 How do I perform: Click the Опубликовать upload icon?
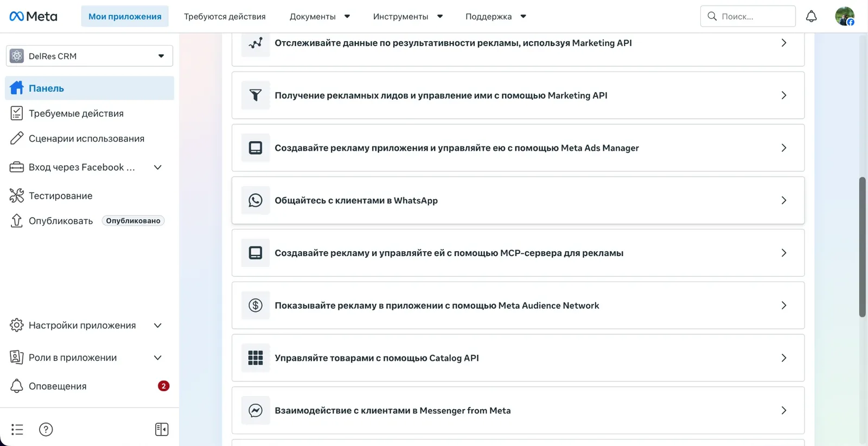click(17, 221)
